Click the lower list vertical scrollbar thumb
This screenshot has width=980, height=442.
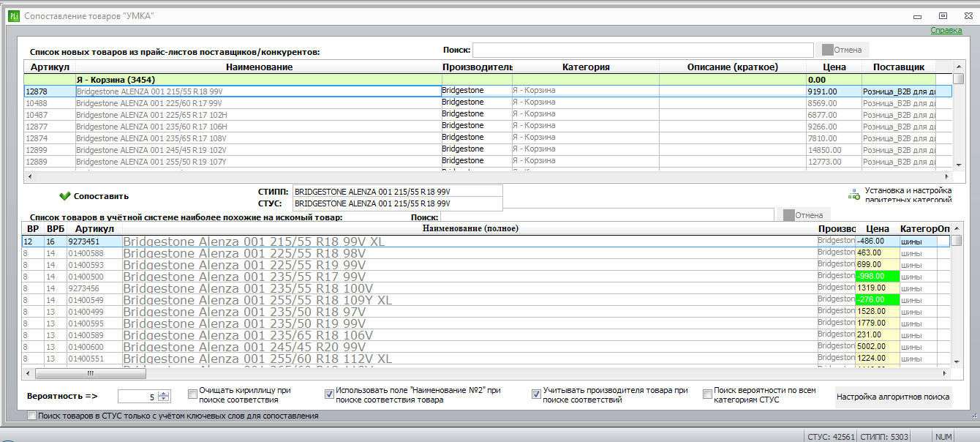[956, 241]
